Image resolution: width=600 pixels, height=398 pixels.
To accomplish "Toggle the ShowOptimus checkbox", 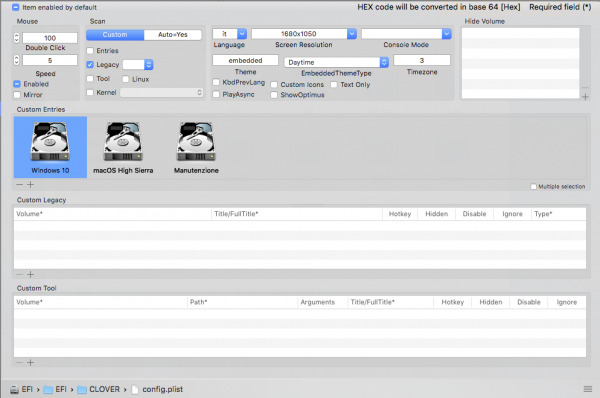I will [x=274, y=95].
